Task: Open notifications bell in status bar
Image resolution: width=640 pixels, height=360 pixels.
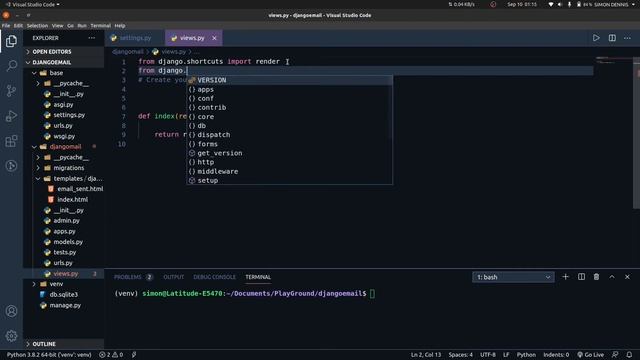Action: pos(629,355)
